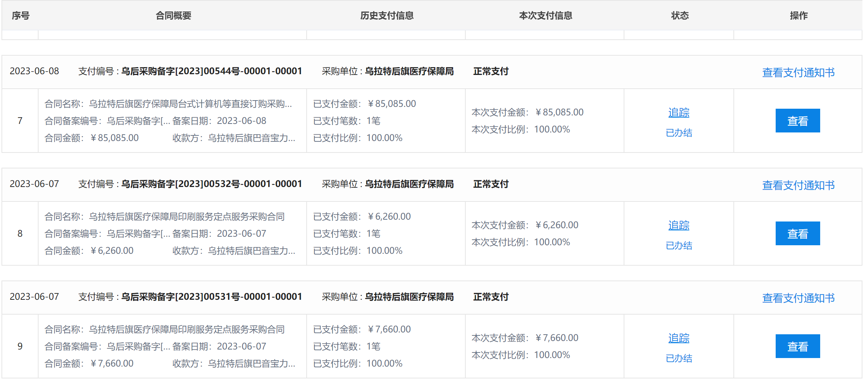Click 追踪 link in row 7

[679, 112]
